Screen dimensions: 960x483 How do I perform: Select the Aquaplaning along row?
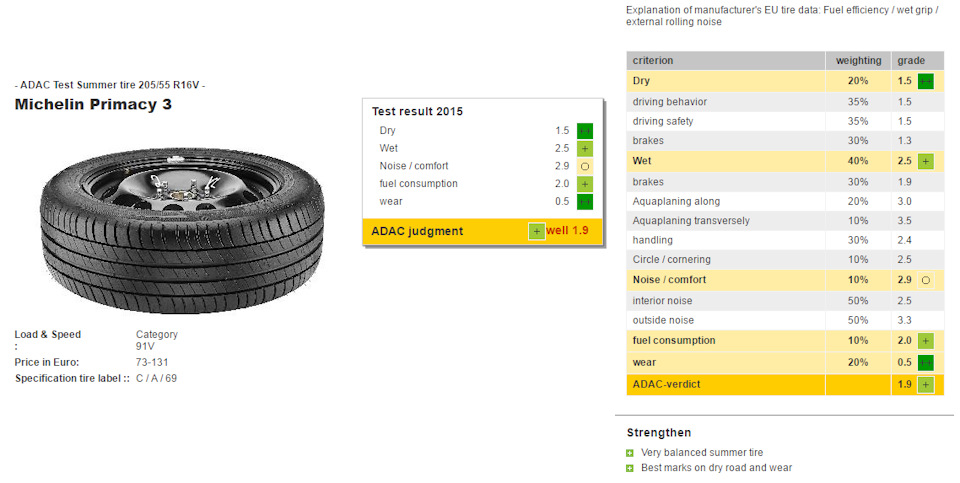tap(785, 201)
